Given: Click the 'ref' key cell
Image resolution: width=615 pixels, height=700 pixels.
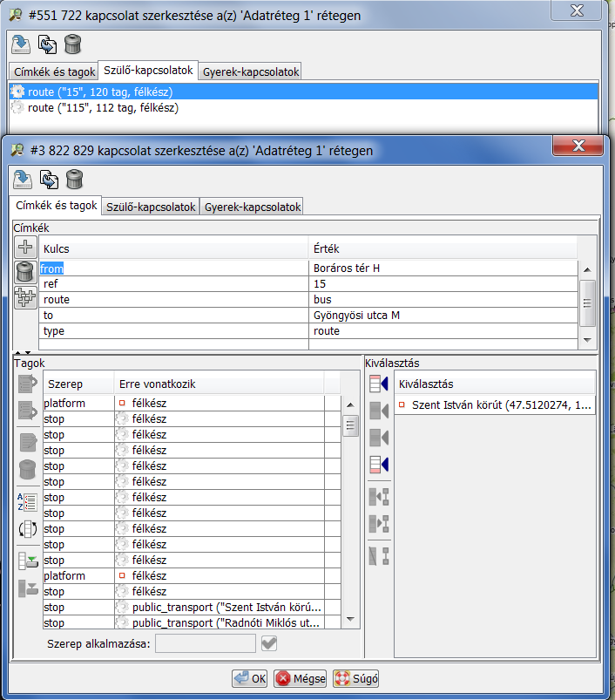Looking at the screenshot, I should [x=174, y=284].
